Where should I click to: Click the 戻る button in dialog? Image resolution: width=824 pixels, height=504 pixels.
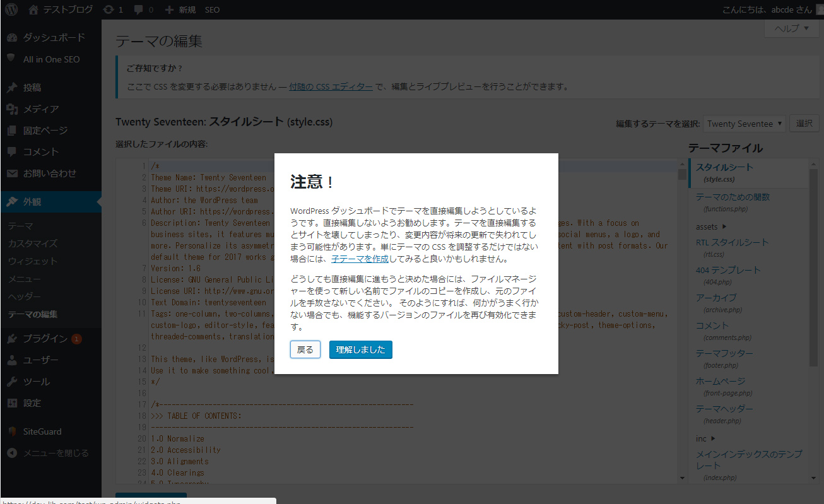[x=305, y=349]
